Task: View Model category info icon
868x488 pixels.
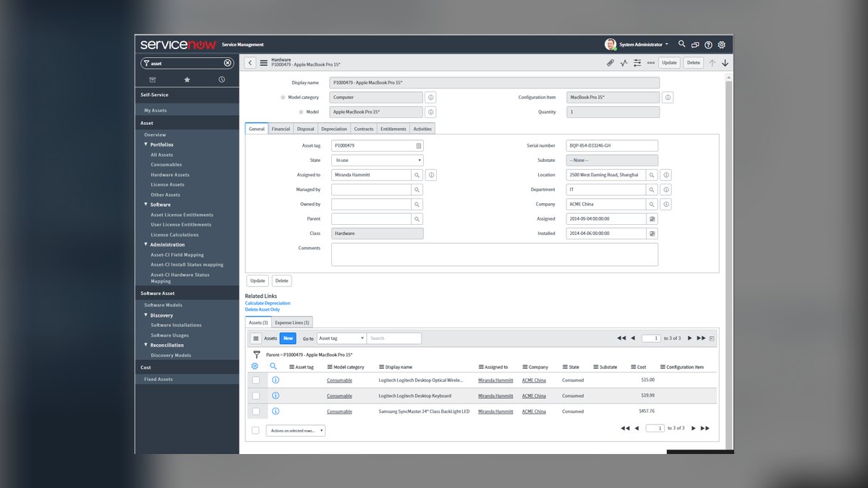Action: tap(430, 97)
